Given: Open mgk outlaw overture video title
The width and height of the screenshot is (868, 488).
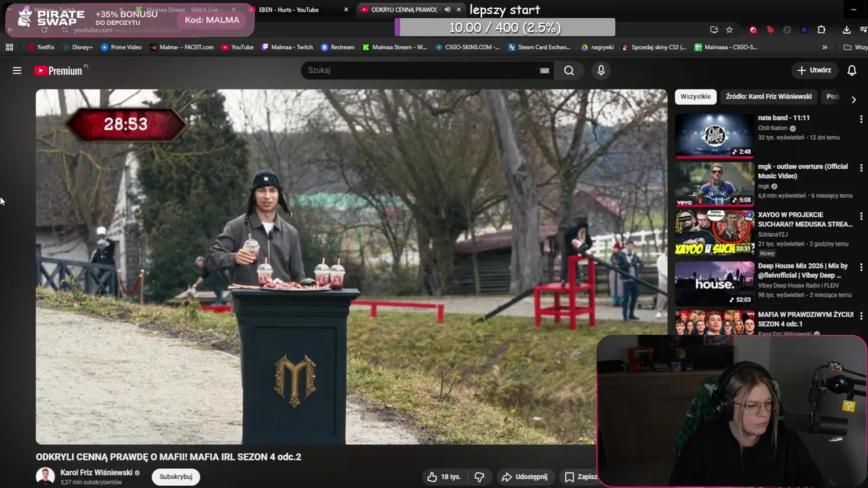Looking at the screenshot, I should [x=803, y=171].
